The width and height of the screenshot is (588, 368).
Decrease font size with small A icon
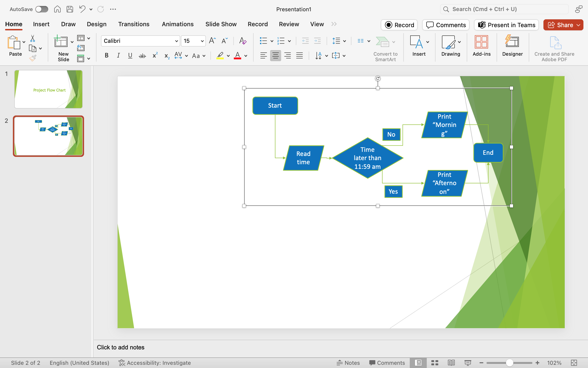click(224, 41)
